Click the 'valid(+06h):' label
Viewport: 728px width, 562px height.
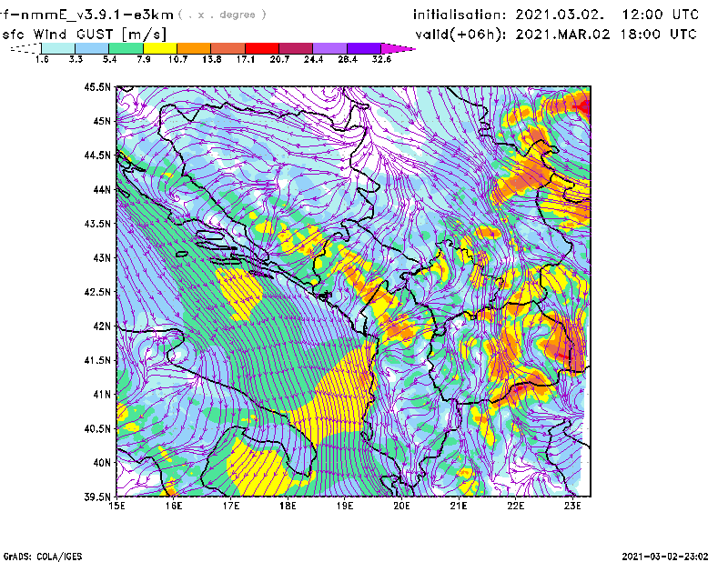click(460, 35)
